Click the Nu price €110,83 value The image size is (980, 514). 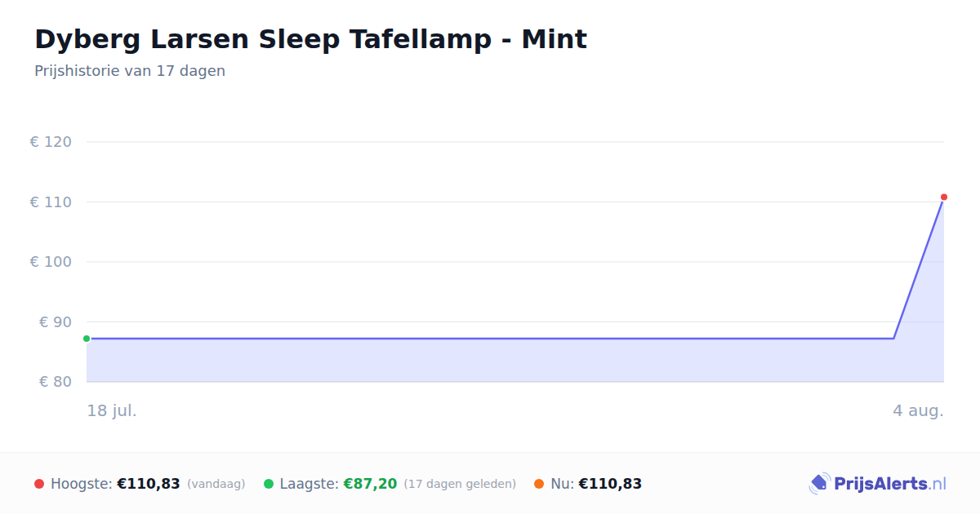click(x=610, y=484)
